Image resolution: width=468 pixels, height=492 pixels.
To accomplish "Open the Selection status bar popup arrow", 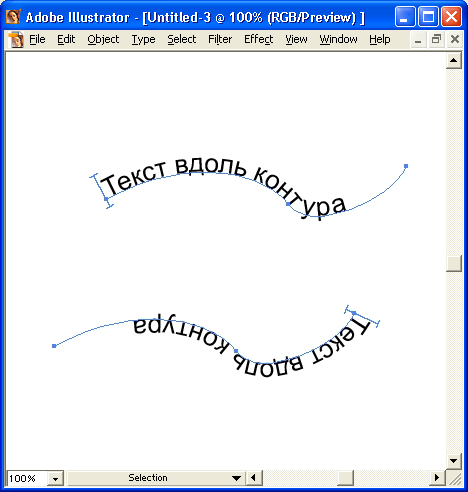I will (x=236, y=478).
